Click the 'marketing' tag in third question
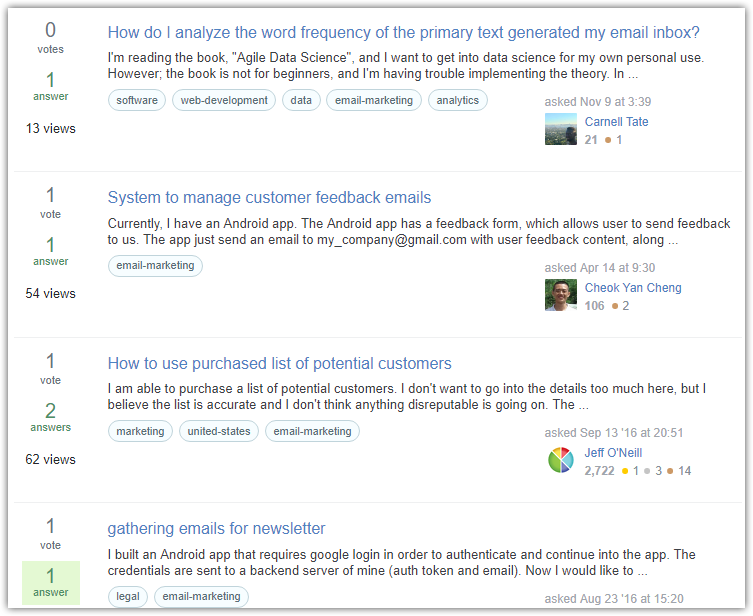Image resolution: width=753 pixels, height=616 pixels. pyautogui.click(x=140, y=431)
